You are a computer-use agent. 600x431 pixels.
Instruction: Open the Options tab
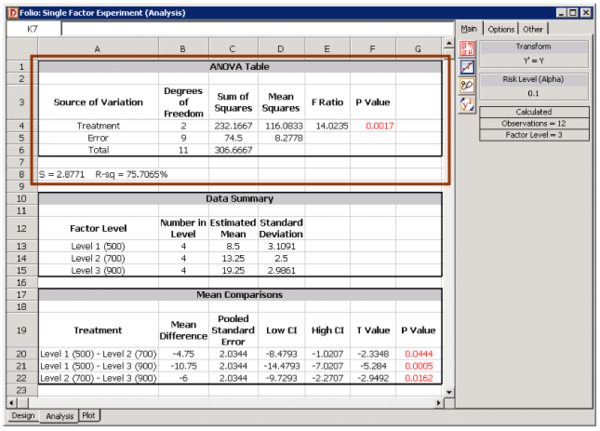click(501, 28)
